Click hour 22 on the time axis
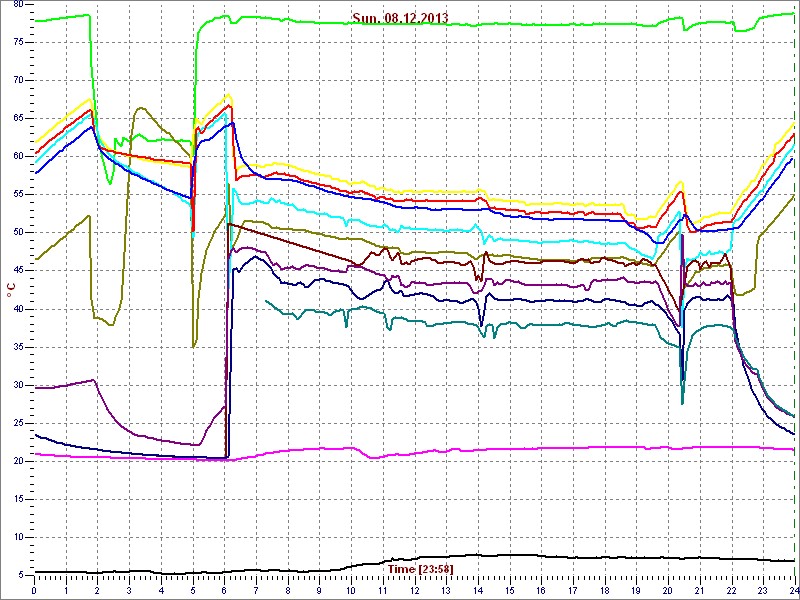 tap(732, 589)
